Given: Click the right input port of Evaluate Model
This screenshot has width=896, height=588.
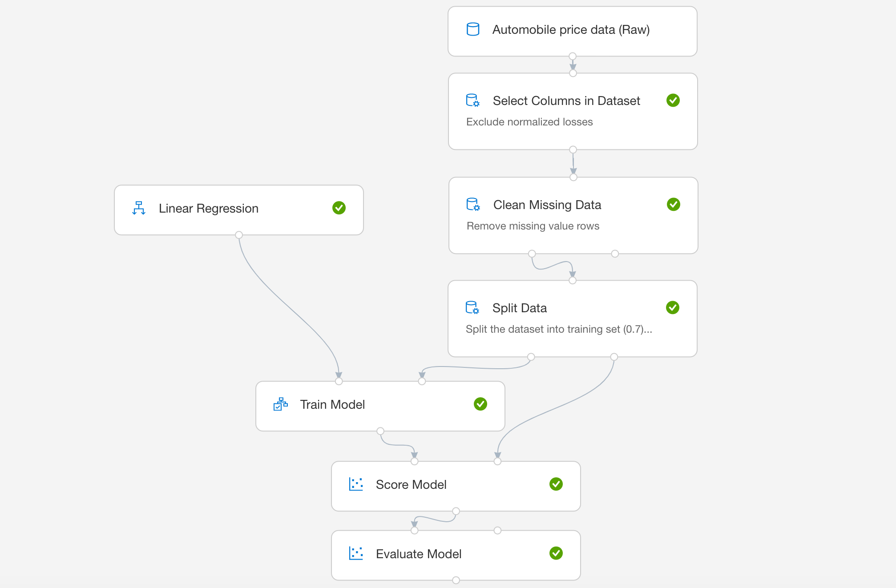Looking at the screenshot, I should (x=497, y=531).
